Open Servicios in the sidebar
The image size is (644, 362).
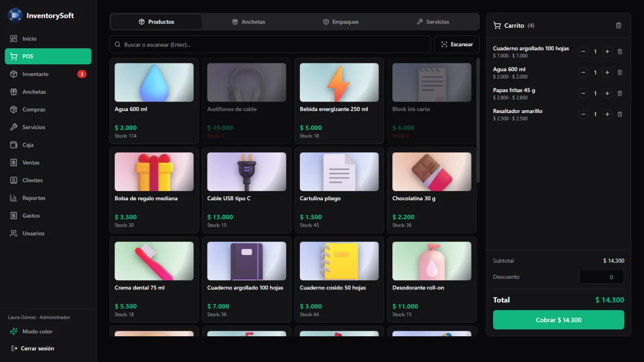(x=48, y=127)
